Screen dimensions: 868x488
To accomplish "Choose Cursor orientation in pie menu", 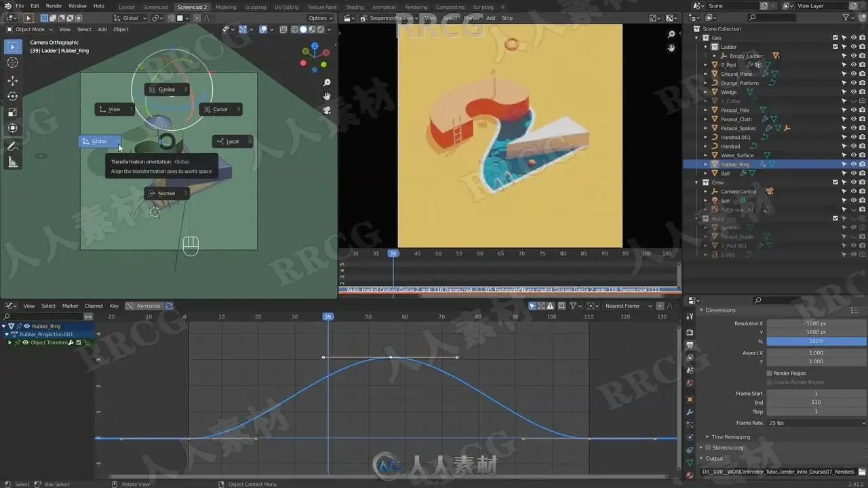I will (x=220, y=109).
